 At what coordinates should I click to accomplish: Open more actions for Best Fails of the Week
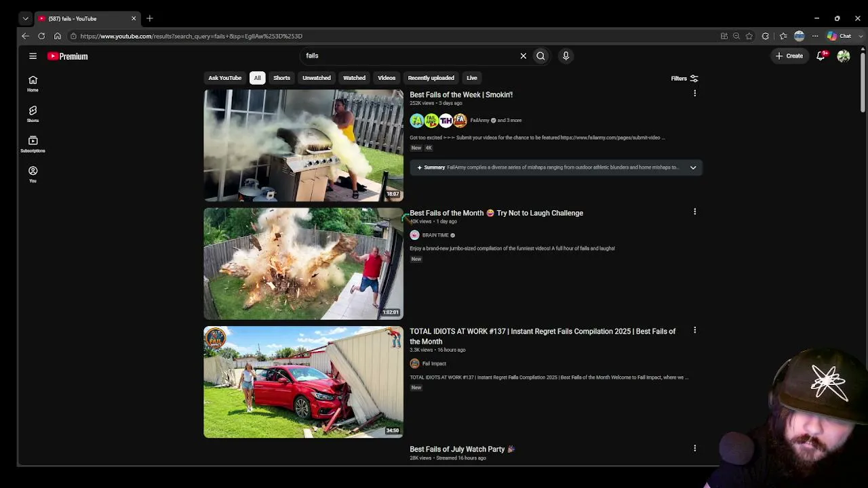(694, 94)
